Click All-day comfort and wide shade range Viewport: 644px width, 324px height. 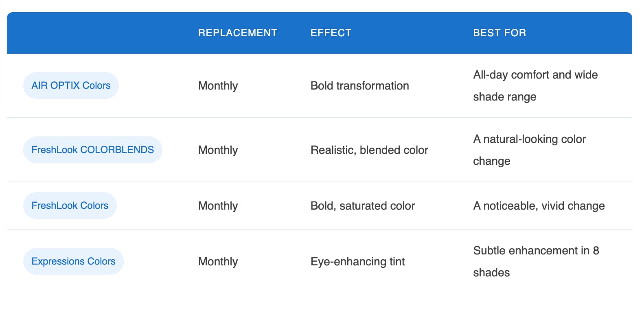(535, 86)
